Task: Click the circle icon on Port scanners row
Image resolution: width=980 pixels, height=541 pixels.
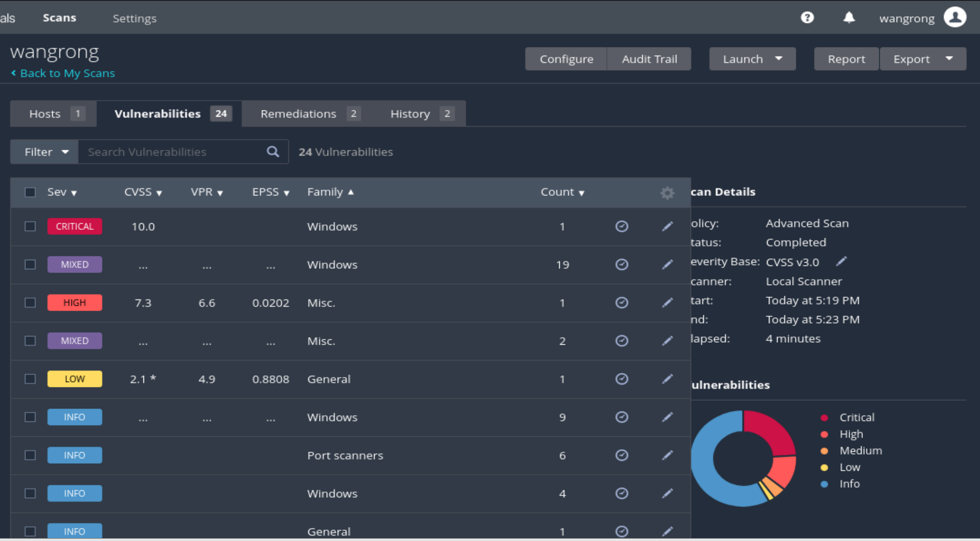Action: 622,455
